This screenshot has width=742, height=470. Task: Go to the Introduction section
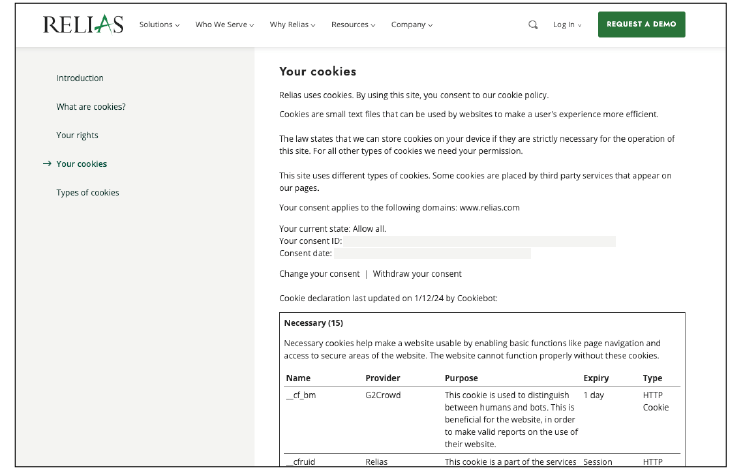click(x=79, y=78)
